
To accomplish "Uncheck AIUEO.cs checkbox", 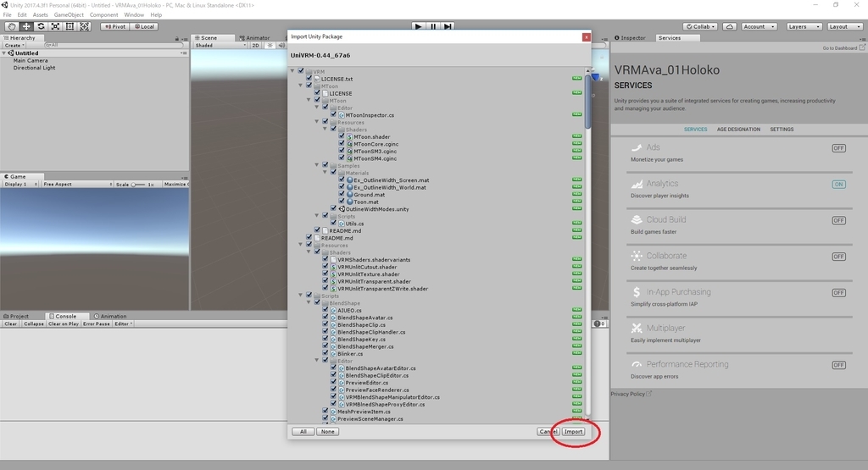I will (x=325, y=310).
